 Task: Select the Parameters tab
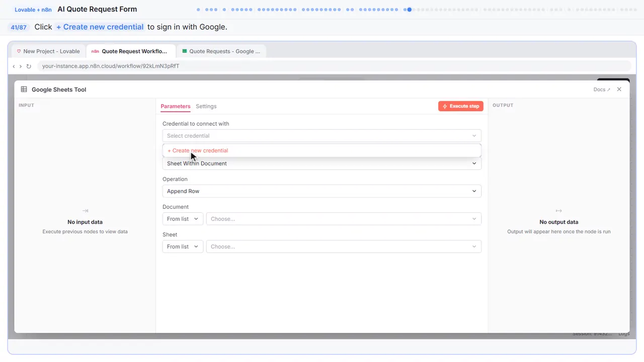point(176,106)
